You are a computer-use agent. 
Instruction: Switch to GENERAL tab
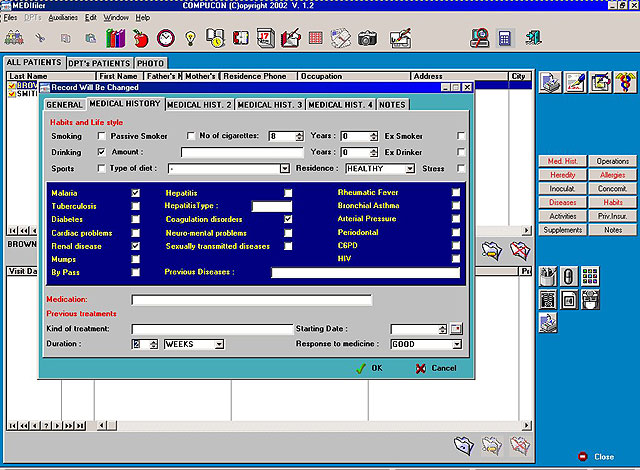click(x=64, y=105)
